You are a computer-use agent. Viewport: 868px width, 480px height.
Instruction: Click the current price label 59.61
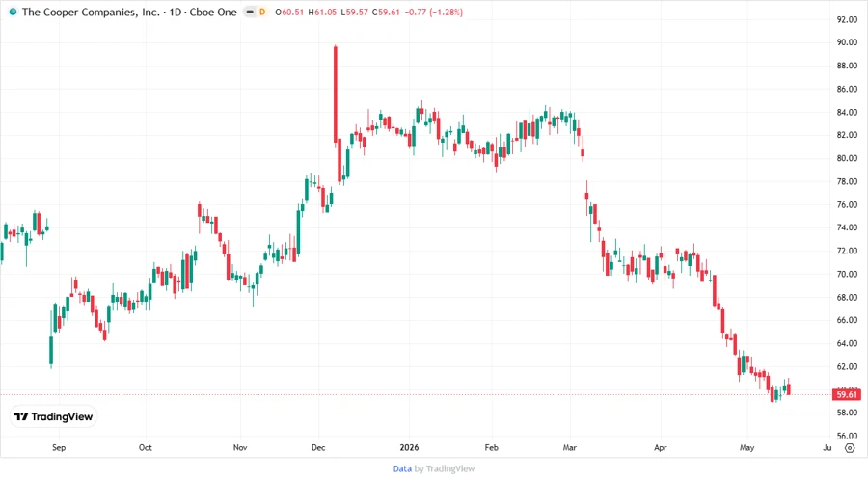click(x=847, y=394)
